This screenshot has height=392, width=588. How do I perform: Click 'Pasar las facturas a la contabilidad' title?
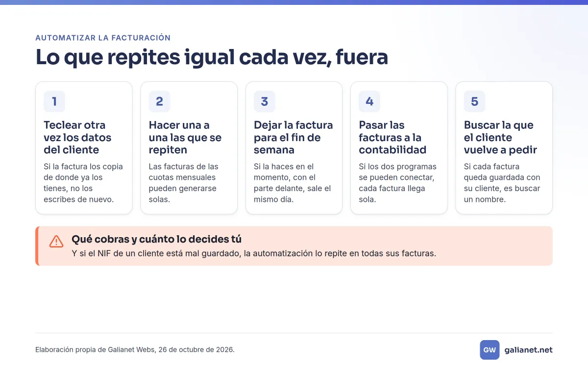(392, 137)
